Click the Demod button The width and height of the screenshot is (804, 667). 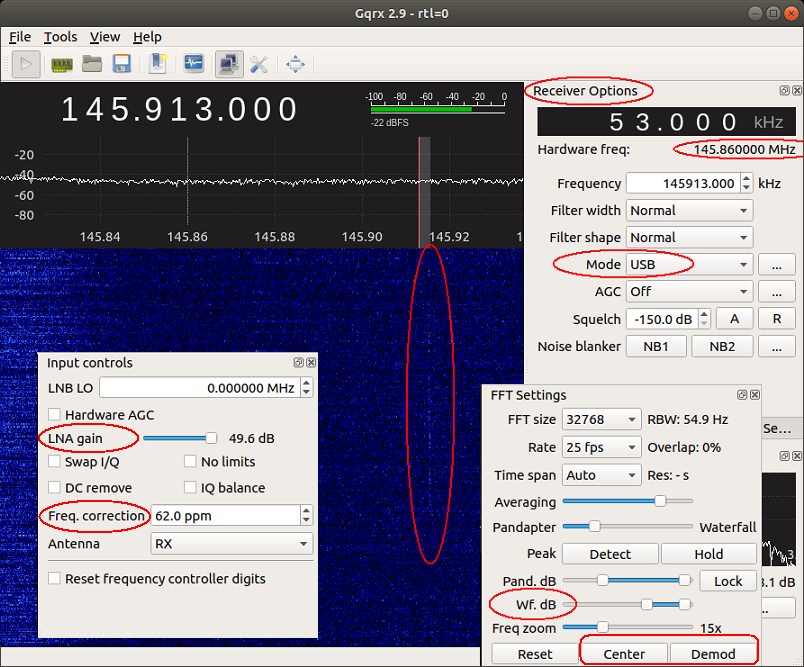[713, 654]
